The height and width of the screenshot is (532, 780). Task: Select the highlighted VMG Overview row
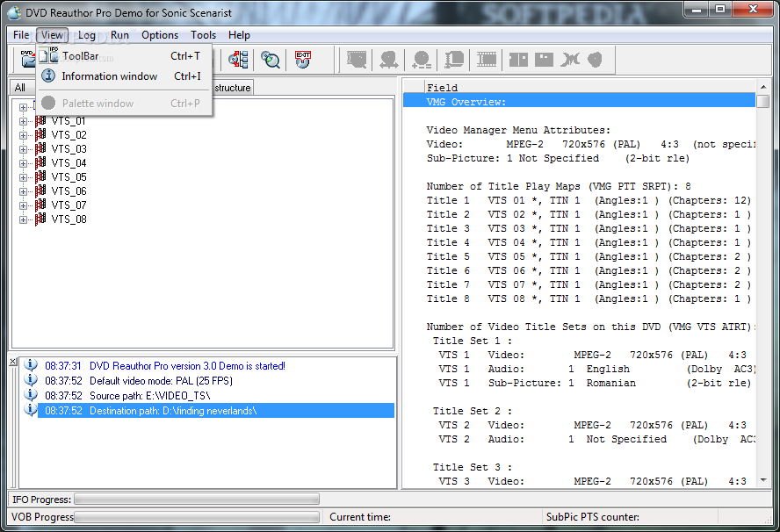[579, 102]
